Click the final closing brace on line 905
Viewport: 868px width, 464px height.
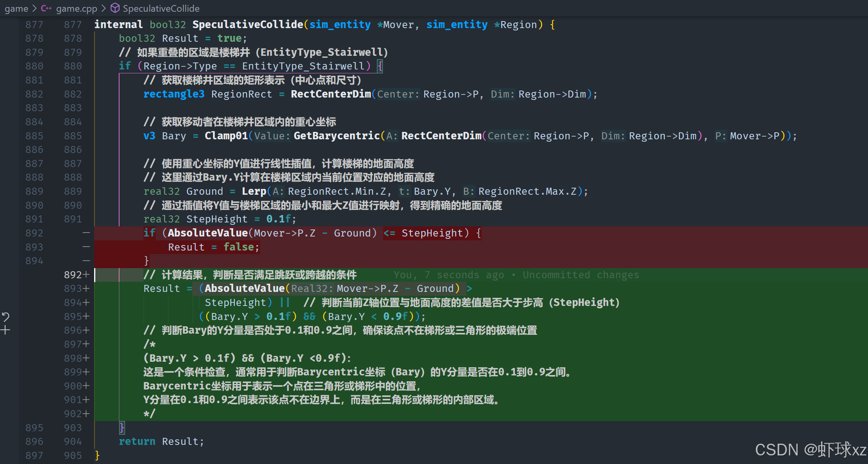pyautogui.click(x=97, y=455)
